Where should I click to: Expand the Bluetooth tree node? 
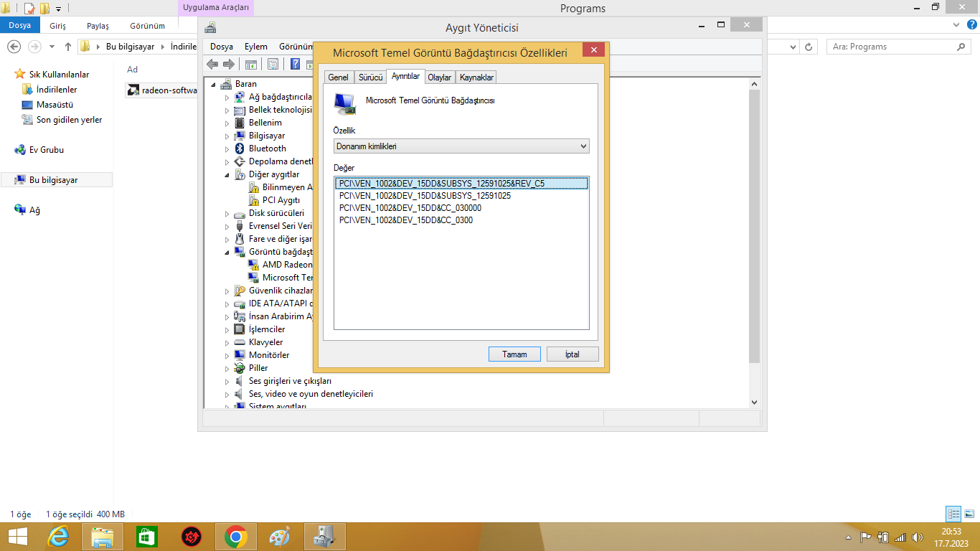pyautogui.click(x=227, y=149)
